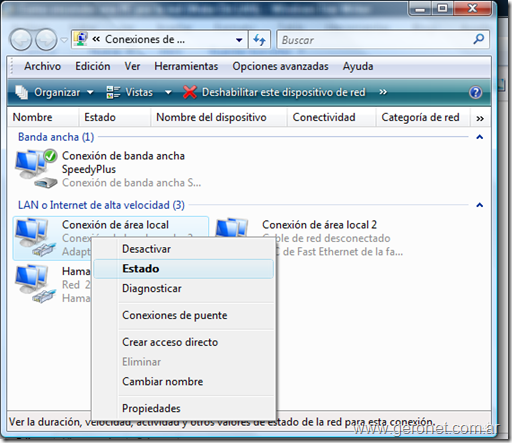Open the Vistas dropdown arrow
Viewport: 512px width, 443px height.
(x=168, y=92)
